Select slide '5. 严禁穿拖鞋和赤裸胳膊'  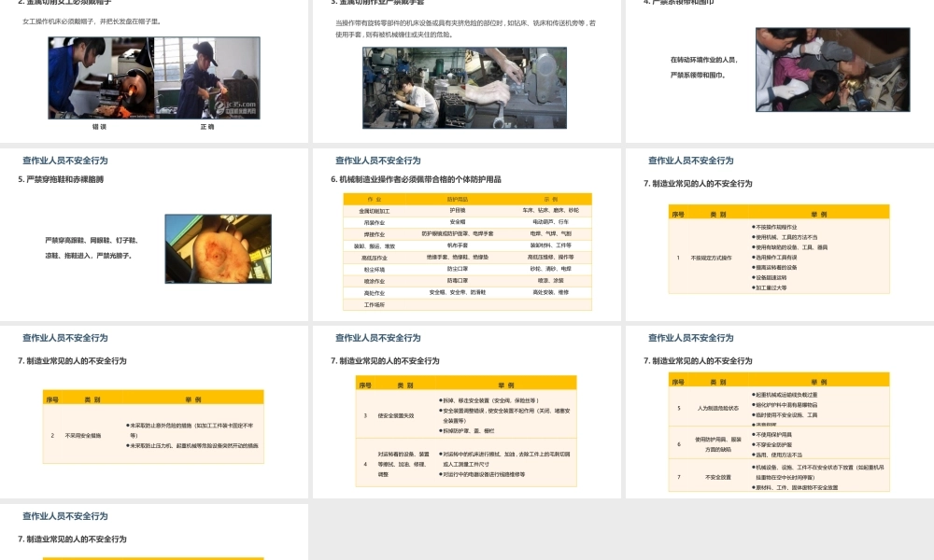coord(154,234)
